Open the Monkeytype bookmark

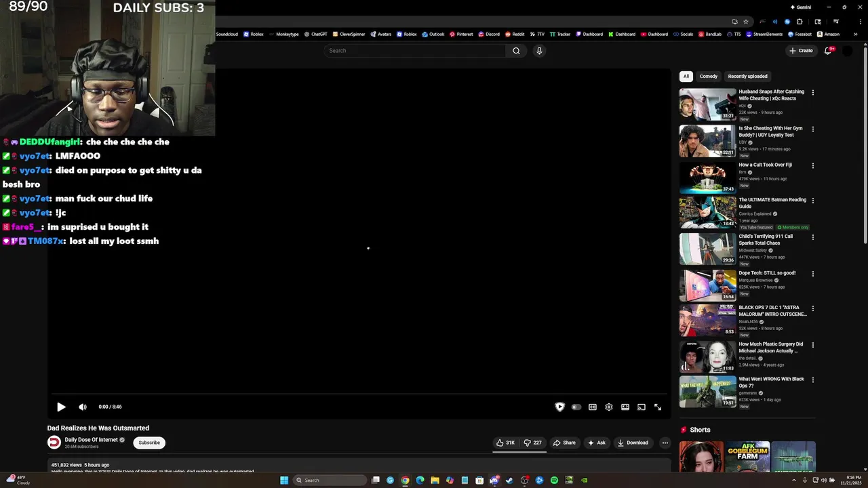[283, 34]
